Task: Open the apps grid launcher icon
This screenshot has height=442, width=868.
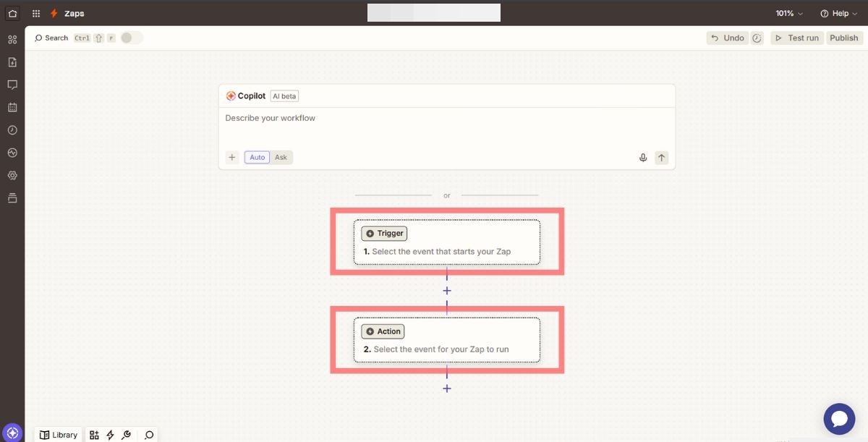Action: coord(36,13)
